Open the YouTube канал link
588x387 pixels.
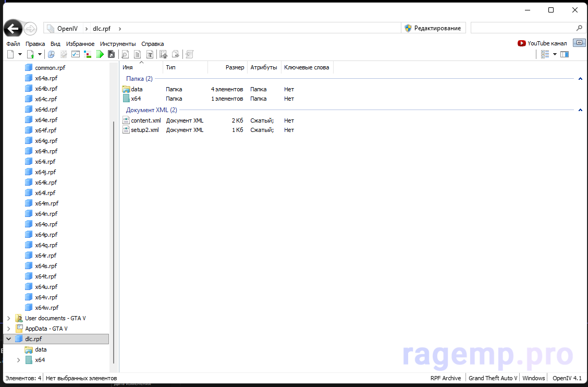point(542,43)
